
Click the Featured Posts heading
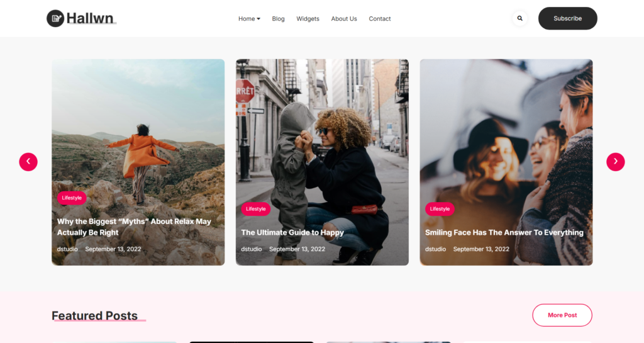[x=94, y=315]
